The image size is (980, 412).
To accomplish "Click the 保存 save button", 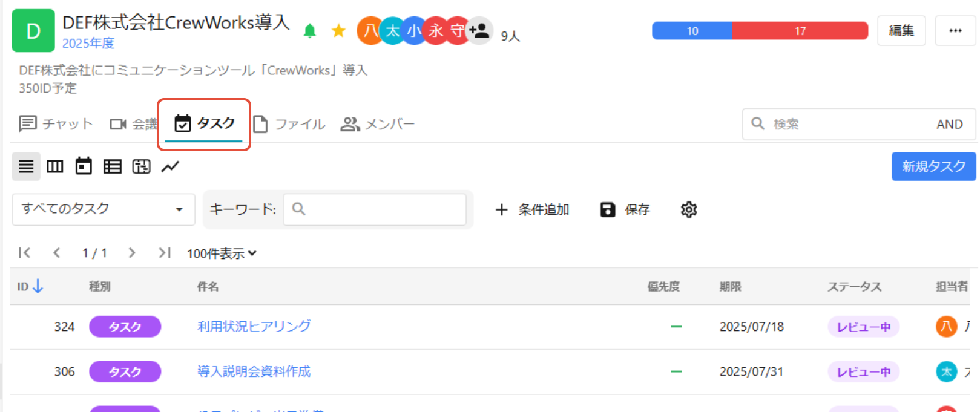I will coord(625,209).
